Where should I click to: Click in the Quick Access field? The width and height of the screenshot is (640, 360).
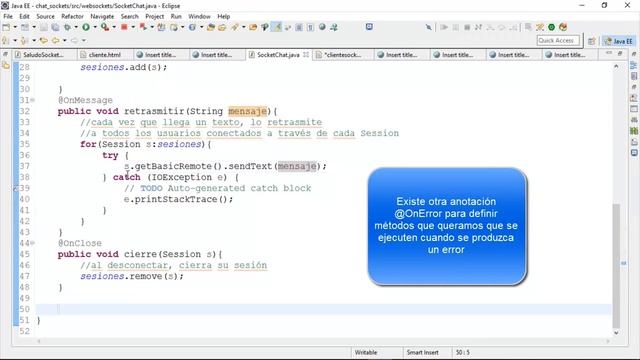(558, 40)
